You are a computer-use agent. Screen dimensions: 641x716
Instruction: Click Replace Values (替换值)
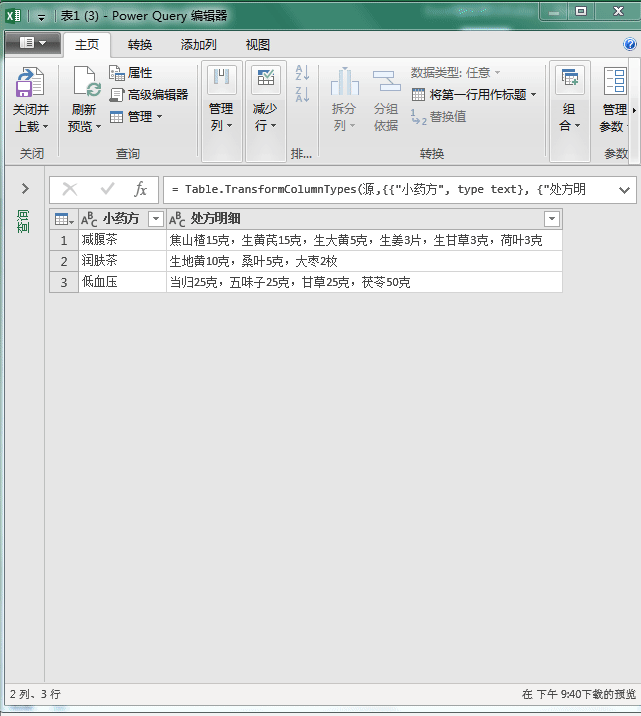point(438,116)
